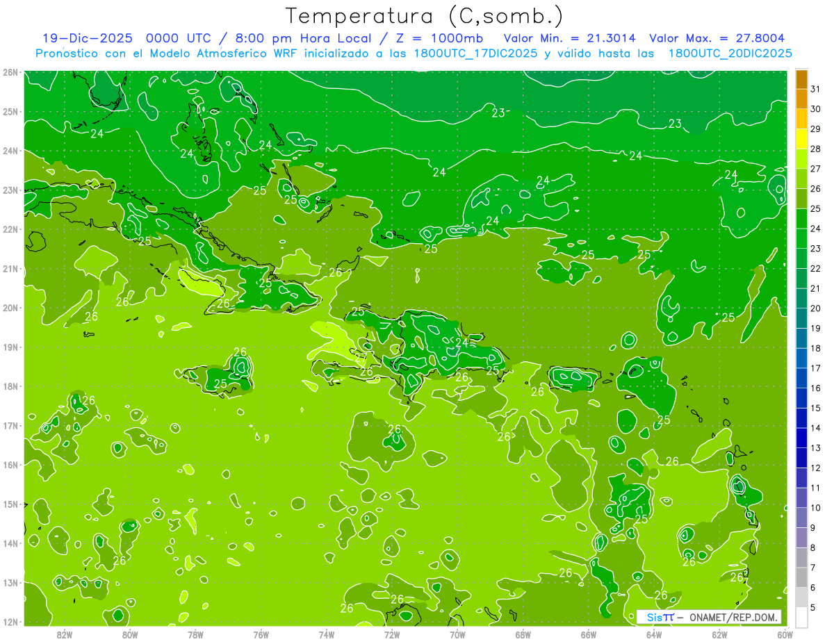Click the legend value '18'
This screenshot has height=644, width=834.
tap(816, 348)
